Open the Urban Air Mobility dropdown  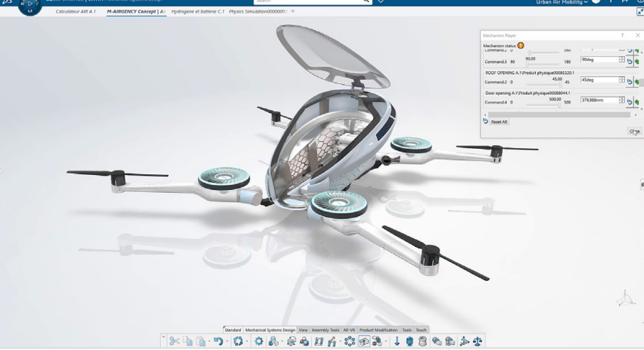(x=562, y=2)
